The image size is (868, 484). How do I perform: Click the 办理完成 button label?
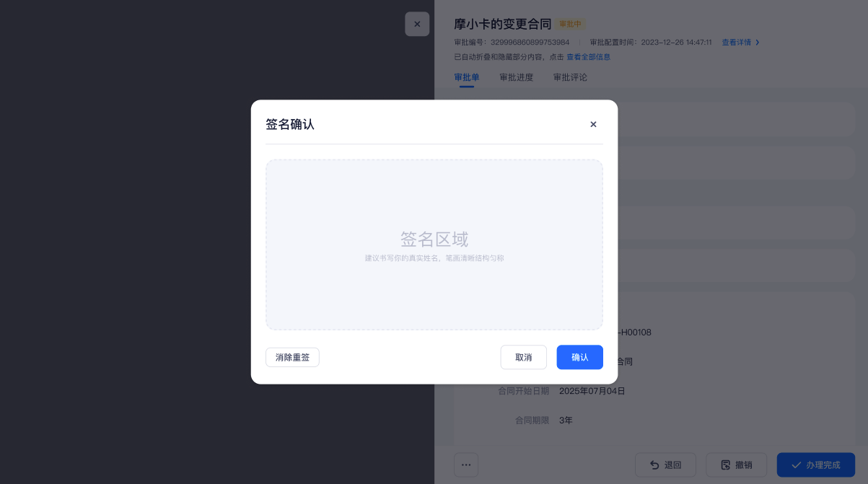[x=823, y=465]
